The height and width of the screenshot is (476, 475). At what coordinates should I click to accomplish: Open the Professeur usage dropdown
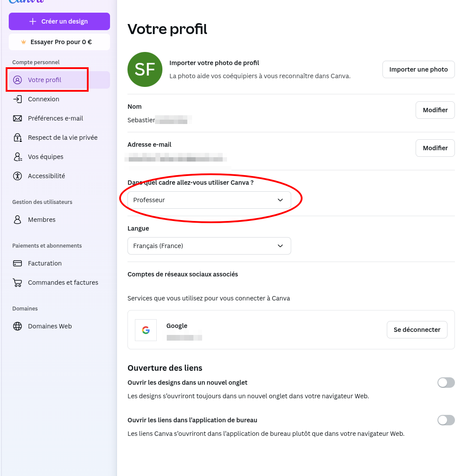[x=209, y=200]
